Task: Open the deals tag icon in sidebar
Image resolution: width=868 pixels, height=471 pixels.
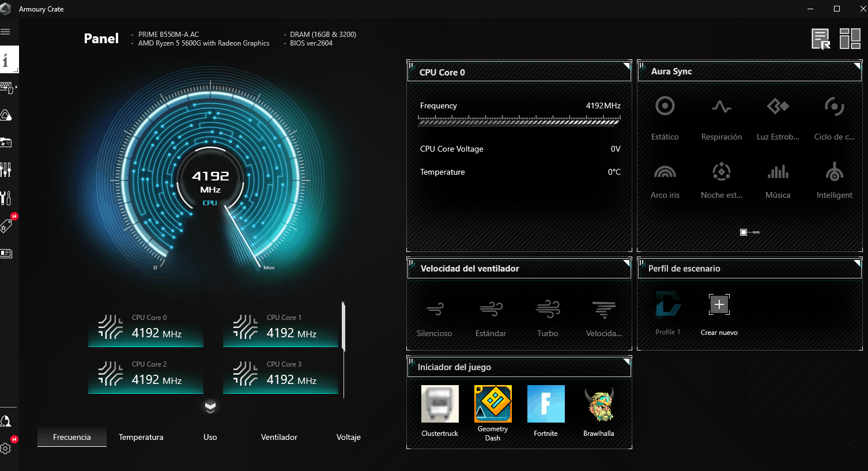Action: point(6,225)
